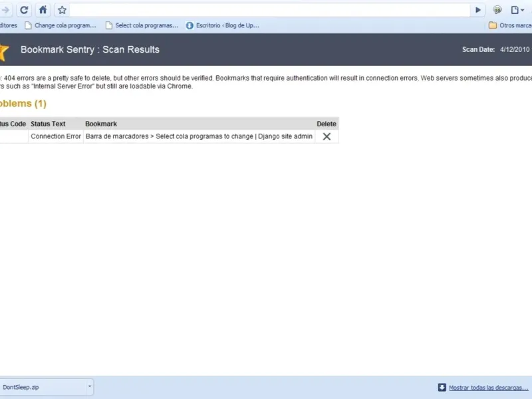Open 'Select cola programas...' bookmark

[x=142, y=25]
